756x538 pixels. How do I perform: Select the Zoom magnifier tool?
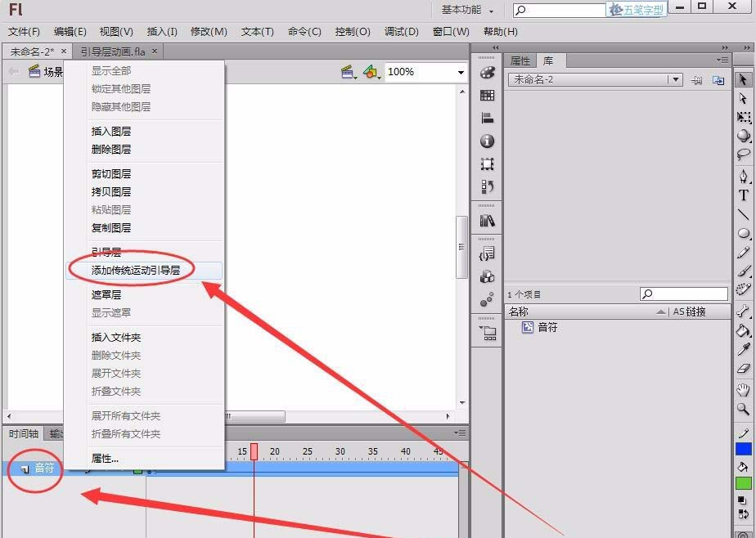(743, 410)
